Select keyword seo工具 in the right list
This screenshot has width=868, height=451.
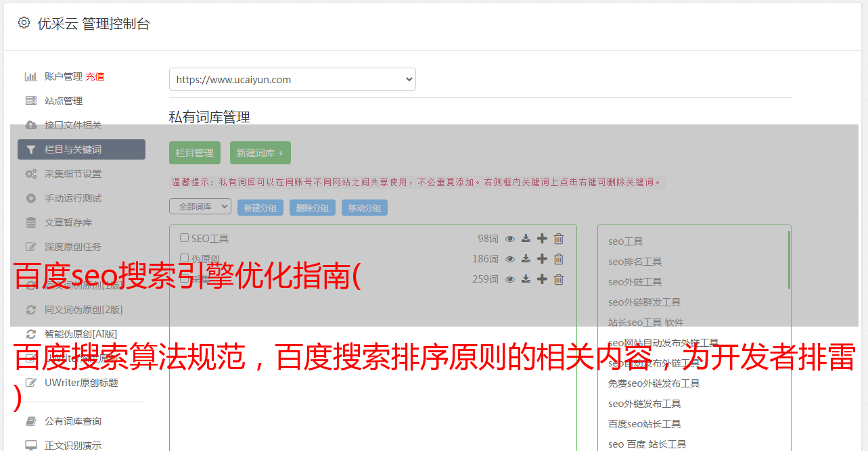point(625,241)
